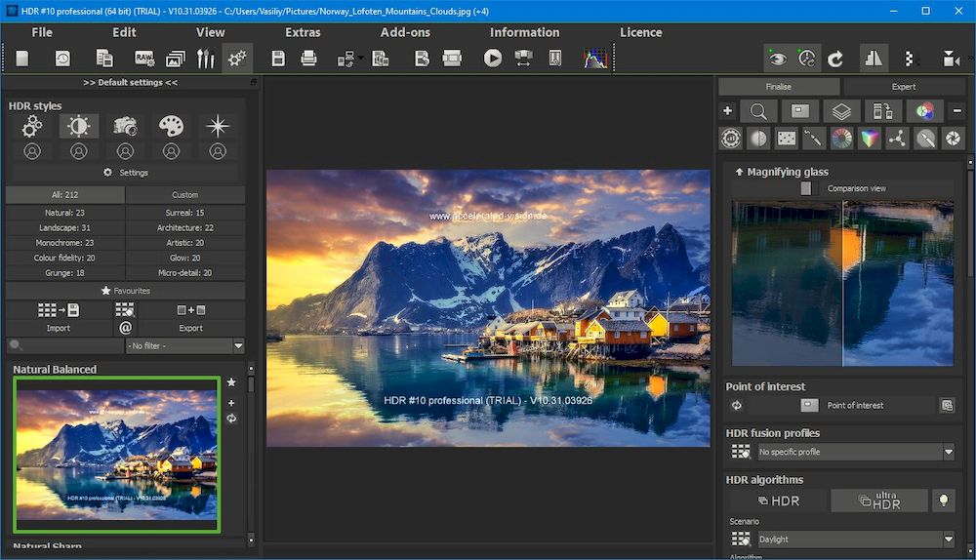This screenshot has height=560, width=976.
Task: Click the magnifying glass tool in Finalise panel
Action: (x=758, y=111)
